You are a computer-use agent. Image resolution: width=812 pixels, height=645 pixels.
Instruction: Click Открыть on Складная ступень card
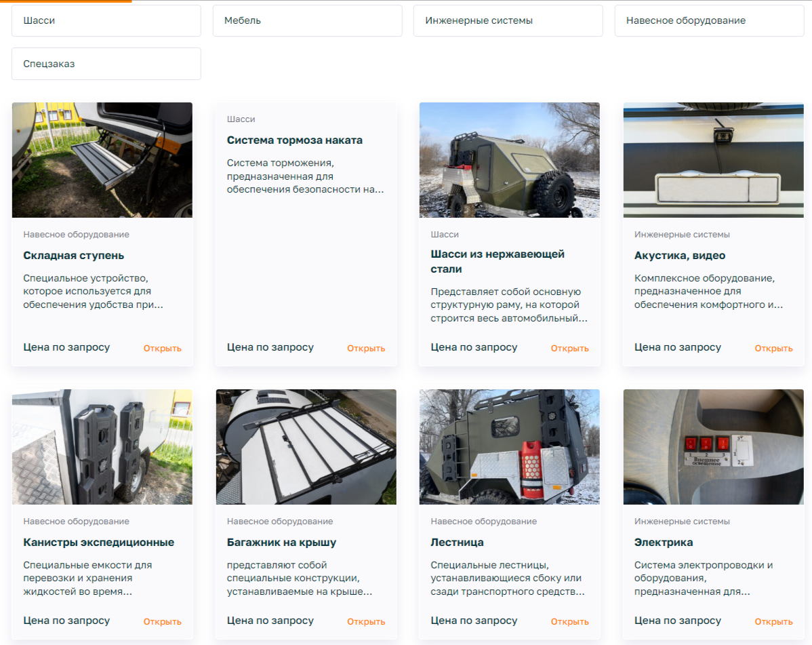pyautogui.click(x=162, y=349)
